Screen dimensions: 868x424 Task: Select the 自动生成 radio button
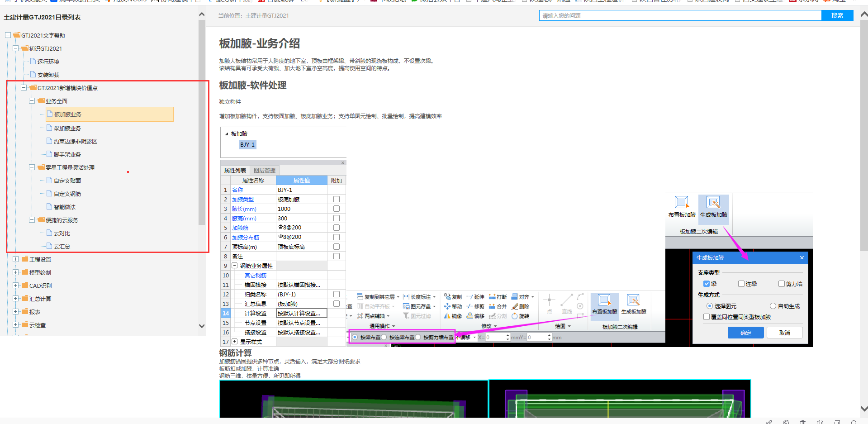(x=773, y=306)
